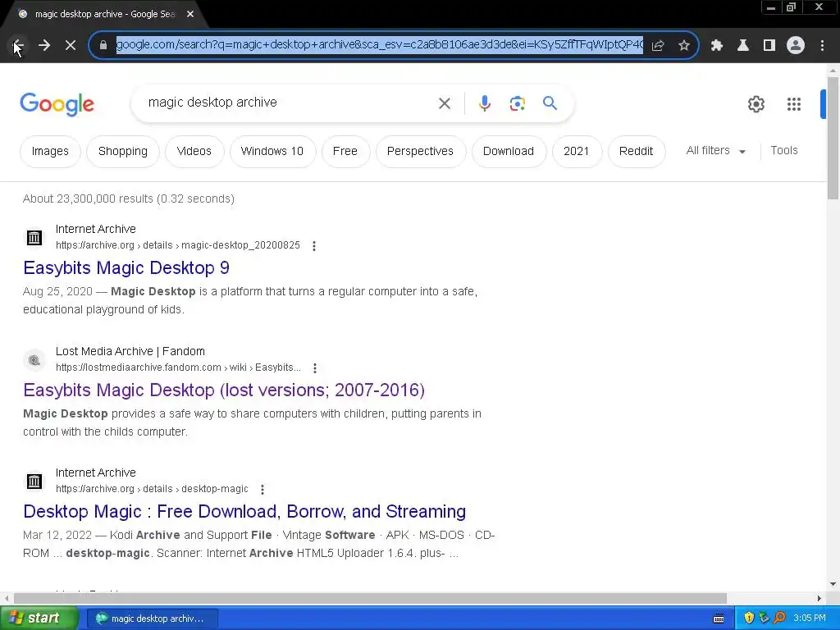Go forward using the browser forward arrow
The height and width of the screenshot is (630, 840).
pos(44,46)
